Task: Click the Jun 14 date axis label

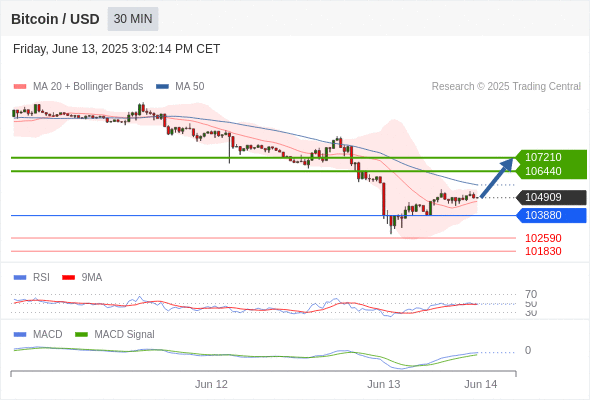Action: point(481,384)
